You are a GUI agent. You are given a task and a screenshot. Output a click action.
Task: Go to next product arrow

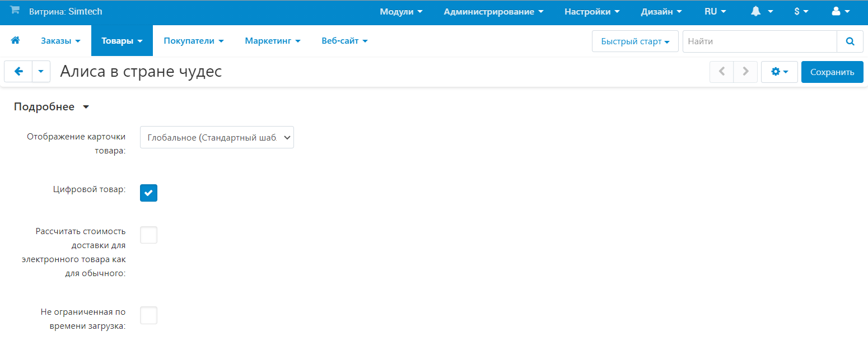(x=745, y=72)
